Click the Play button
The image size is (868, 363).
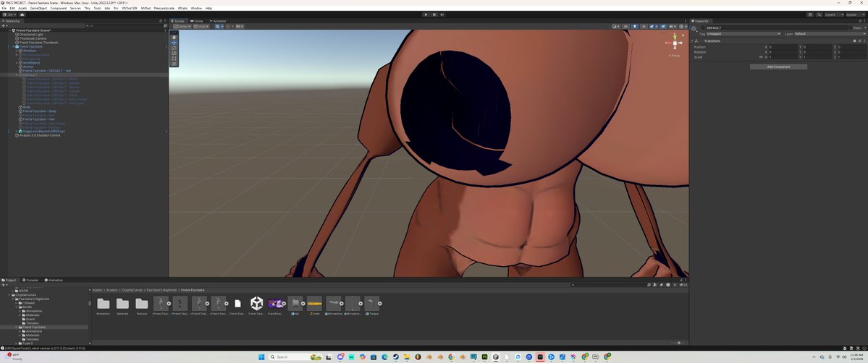click(426, 14)
